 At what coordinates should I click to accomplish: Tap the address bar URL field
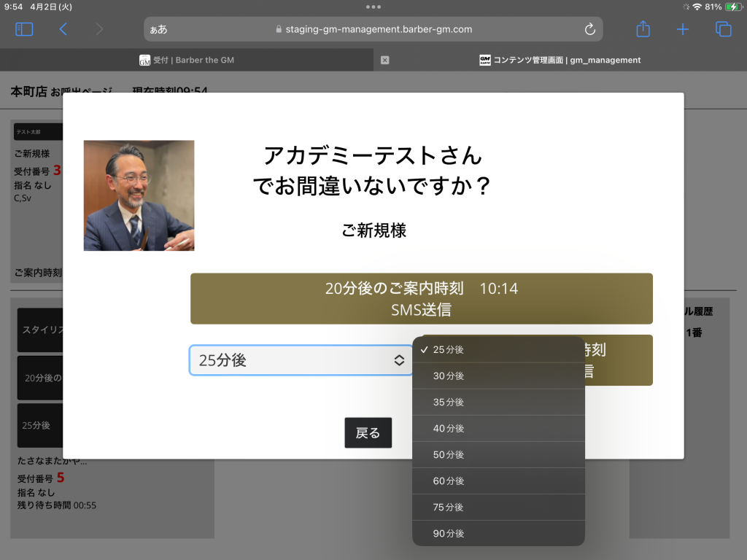(x=373, y=29)
